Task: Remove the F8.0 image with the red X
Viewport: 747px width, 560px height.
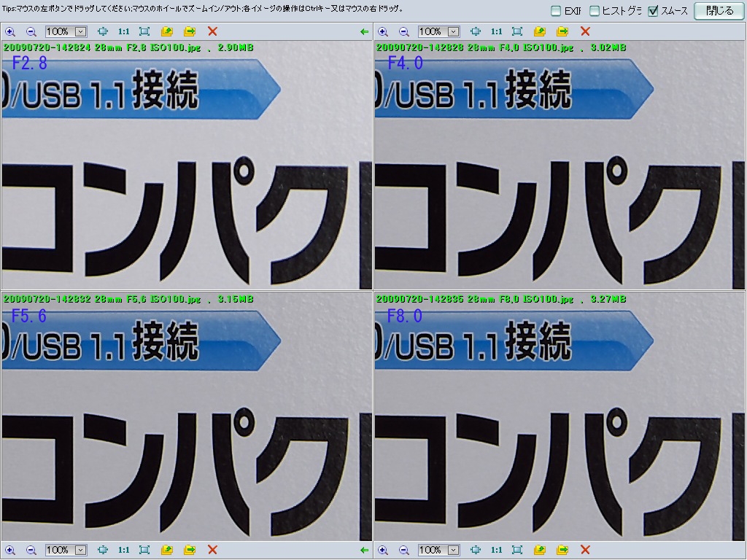Action: (585, 550)
